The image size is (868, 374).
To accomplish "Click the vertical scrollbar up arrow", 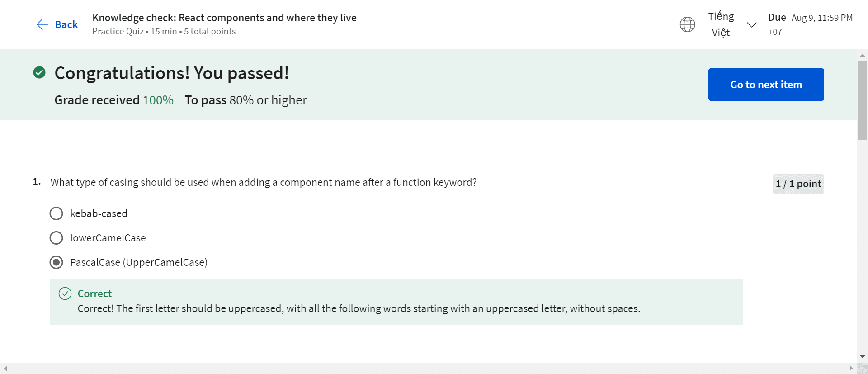I will point(862,55).
